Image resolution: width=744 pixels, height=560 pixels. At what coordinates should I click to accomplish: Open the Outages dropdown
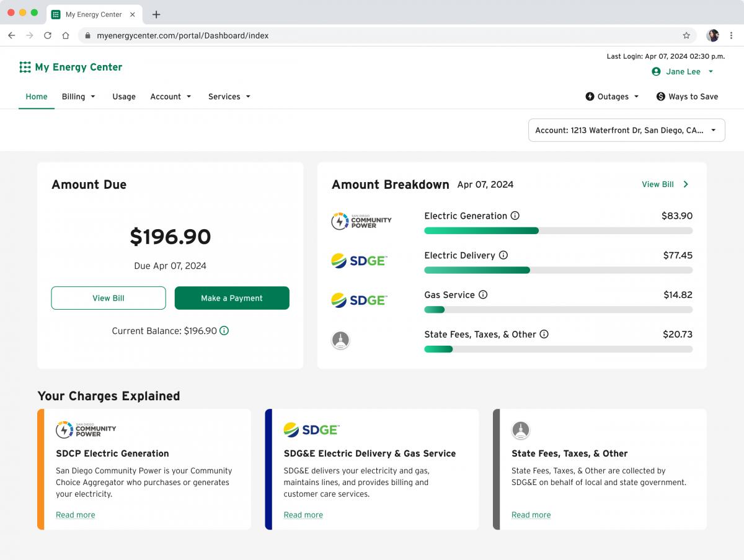tap(612, 97)
